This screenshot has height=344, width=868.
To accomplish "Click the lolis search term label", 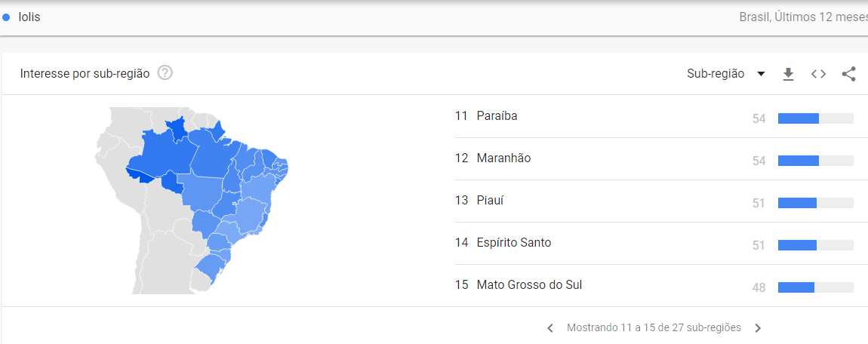I will [29, 17].
